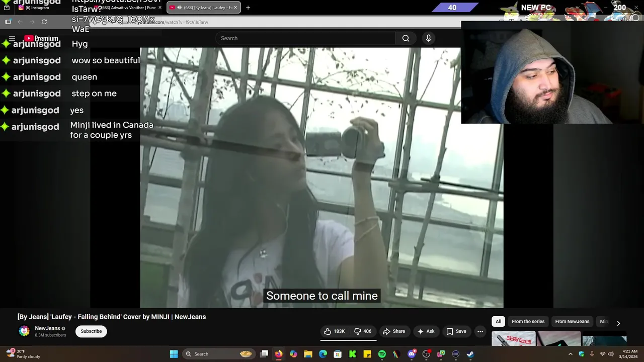
Task: Go to YouTube Premium home logo
Action: (41, 38)
